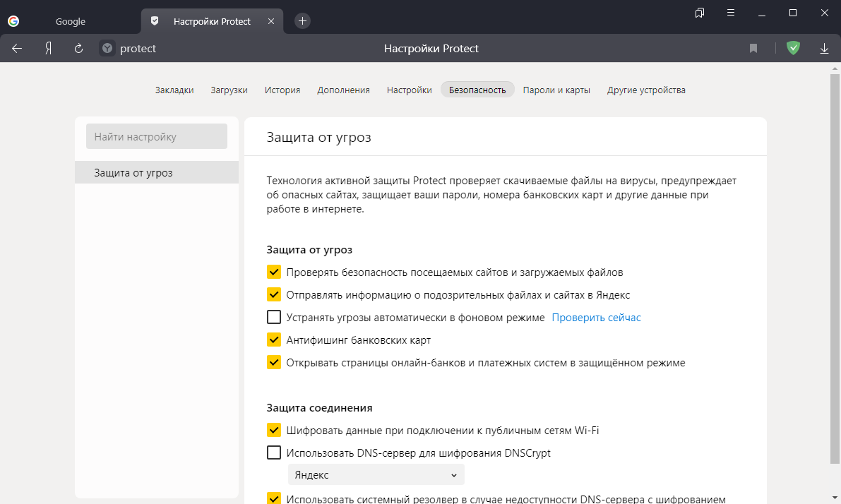This screenshot has width=841, height=504.
Task: Click the bookmark icon in the address bar
Action: click(x=753, y=48)
